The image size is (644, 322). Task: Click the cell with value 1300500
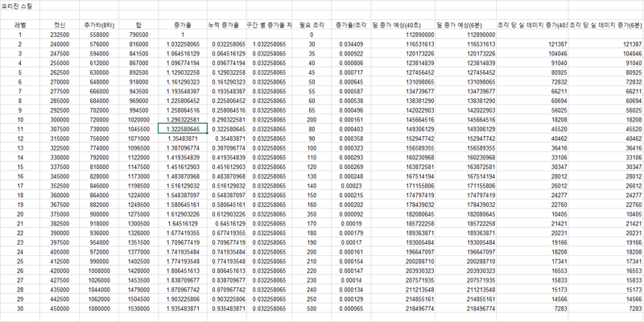138,224
